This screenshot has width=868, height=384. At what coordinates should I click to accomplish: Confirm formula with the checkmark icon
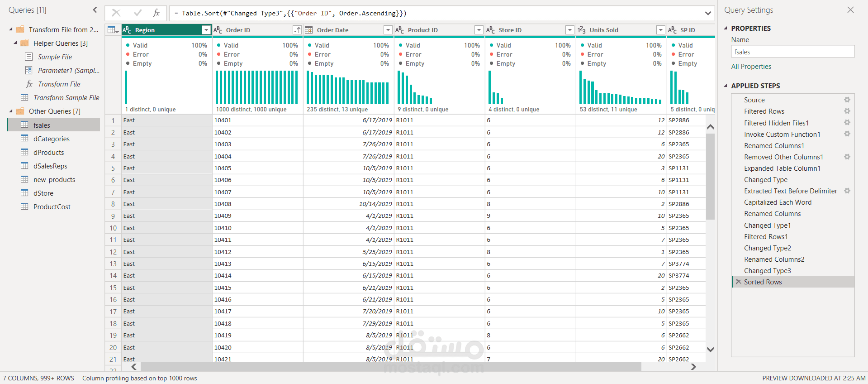click(x=138, y=13)
